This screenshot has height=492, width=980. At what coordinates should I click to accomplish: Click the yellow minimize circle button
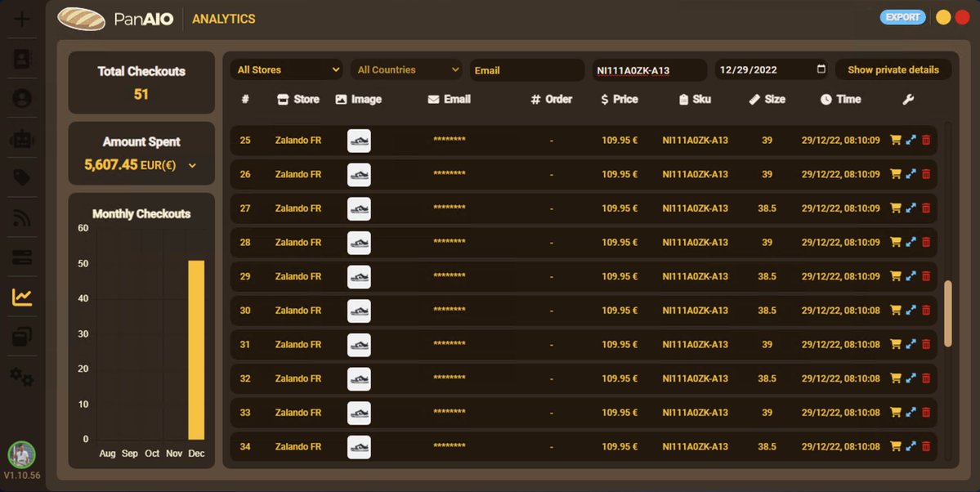pos(943,17)
